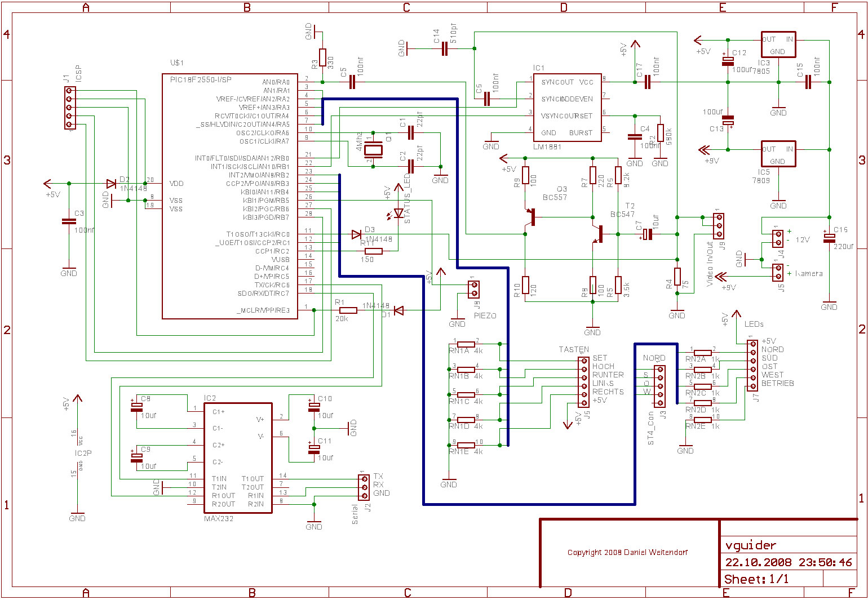Click diode D1 next to R1
The width and height of the screenshot is (868, 600).
tap(398, 310)
